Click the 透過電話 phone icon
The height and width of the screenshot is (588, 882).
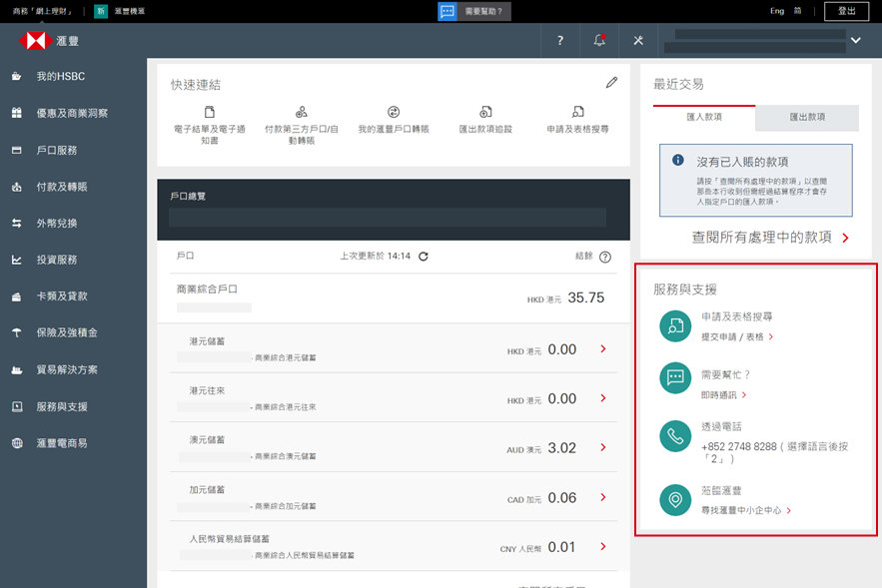[x=676, y=436]
